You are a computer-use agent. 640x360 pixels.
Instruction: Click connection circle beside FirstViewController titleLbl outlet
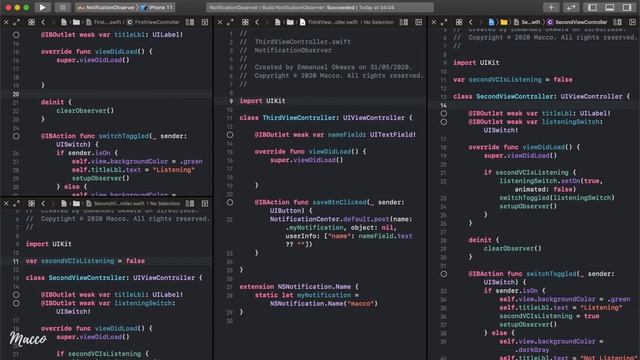coord(16,35)
